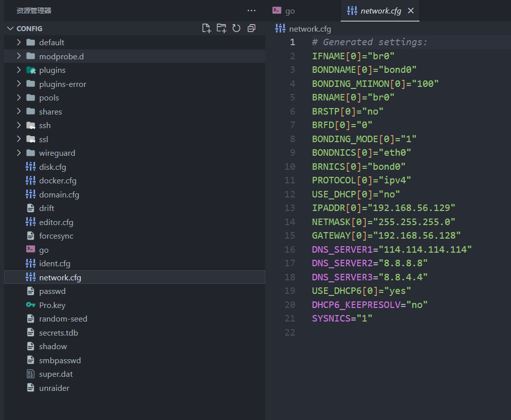Click the 资源管理器 explorer title

(34, 11)
